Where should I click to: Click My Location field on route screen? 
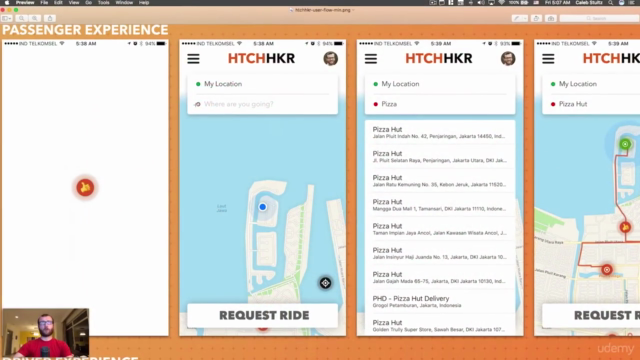point(591,84)
